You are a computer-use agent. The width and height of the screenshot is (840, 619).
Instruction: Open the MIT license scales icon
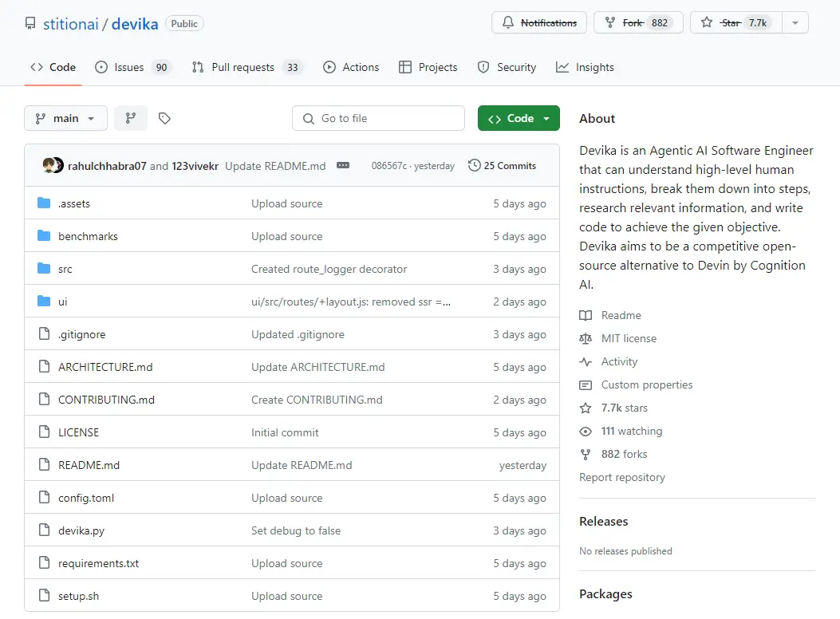point(586,338)
